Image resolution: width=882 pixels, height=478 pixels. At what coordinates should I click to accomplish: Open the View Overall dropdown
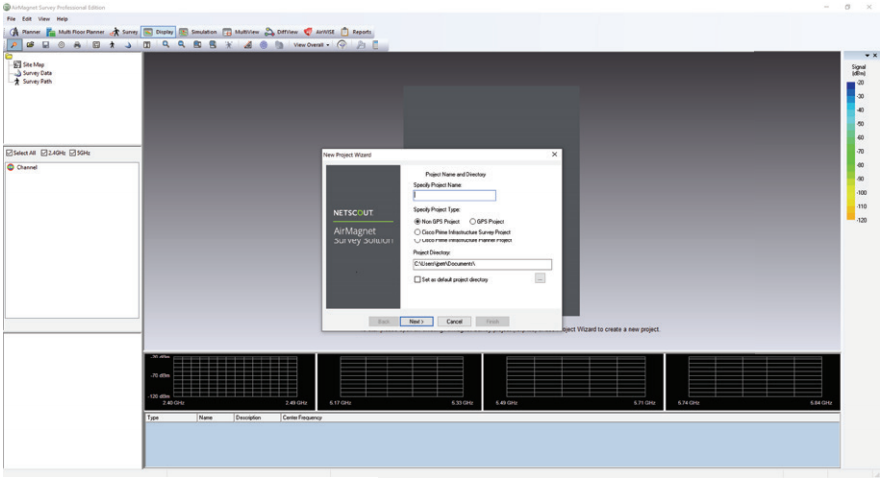tap(311, 45)
